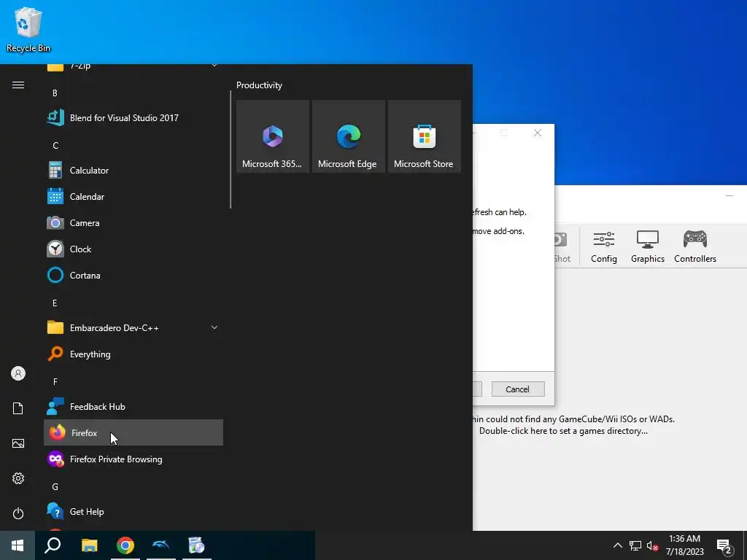This screenshot has width=747, height=560.
Task: Open taskbar Search
Action: [x=53, y=545]
